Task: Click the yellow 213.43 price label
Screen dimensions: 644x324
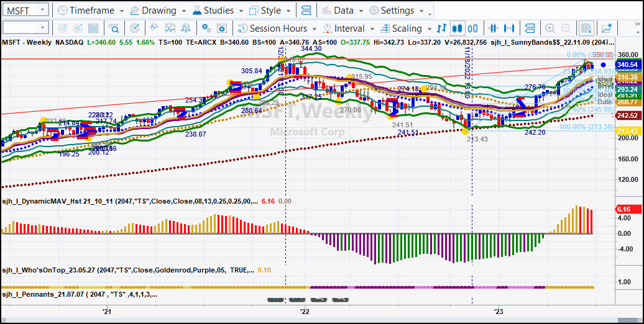Action: pyautogui.click(x=628, y=131)
